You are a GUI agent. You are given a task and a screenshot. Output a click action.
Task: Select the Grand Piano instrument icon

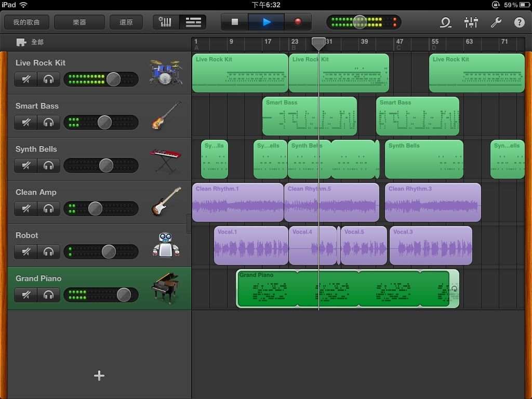[166, 288]
